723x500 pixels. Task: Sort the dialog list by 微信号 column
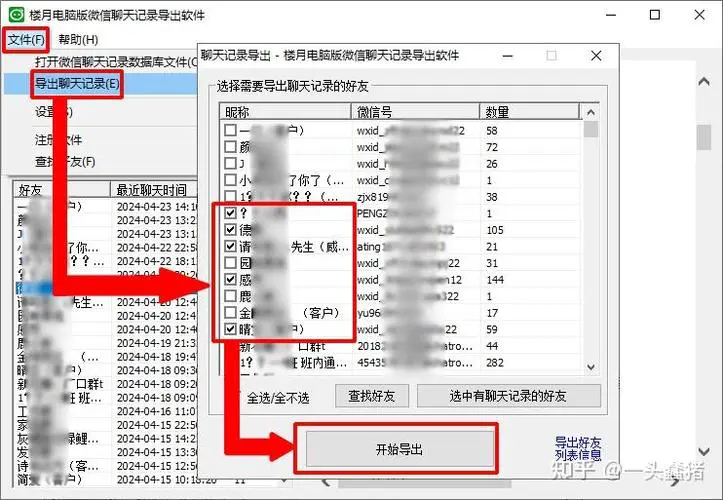[x=416, y=112]
